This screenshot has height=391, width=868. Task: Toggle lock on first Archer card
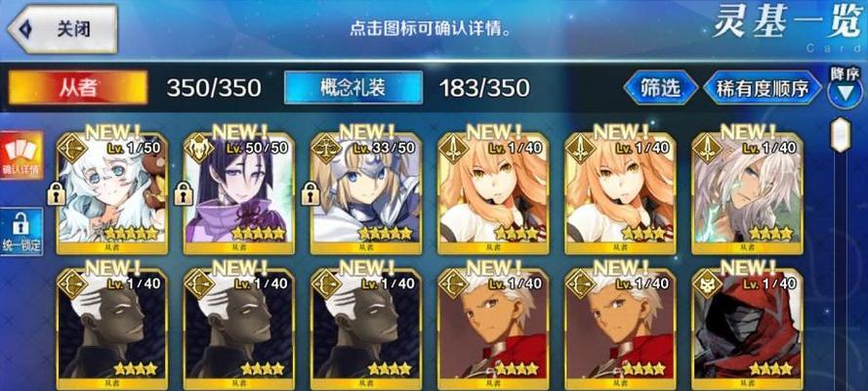pyautogui.click(x=57, y=195)
